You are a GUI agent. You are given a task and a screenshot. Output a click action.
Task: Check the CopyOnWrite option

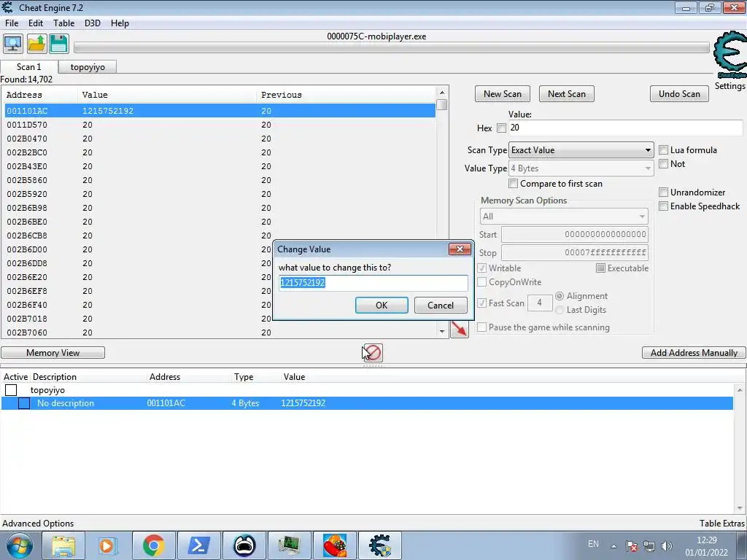481,282
